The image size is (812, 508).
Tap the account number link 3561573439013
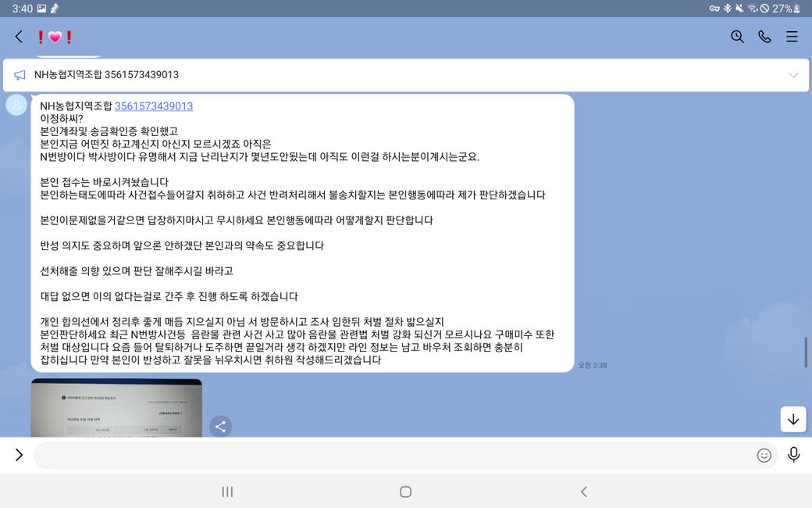coord(154,106)
